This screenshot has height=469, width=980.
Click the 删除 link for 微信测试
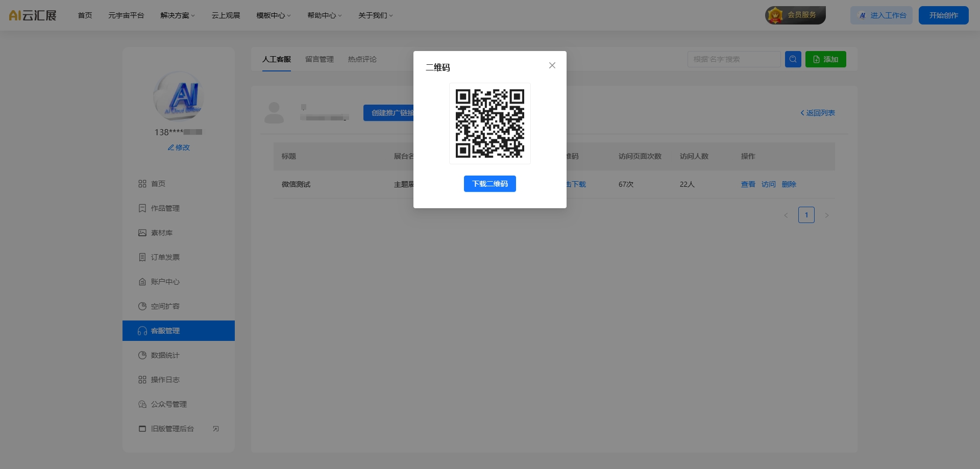(789, 184)
